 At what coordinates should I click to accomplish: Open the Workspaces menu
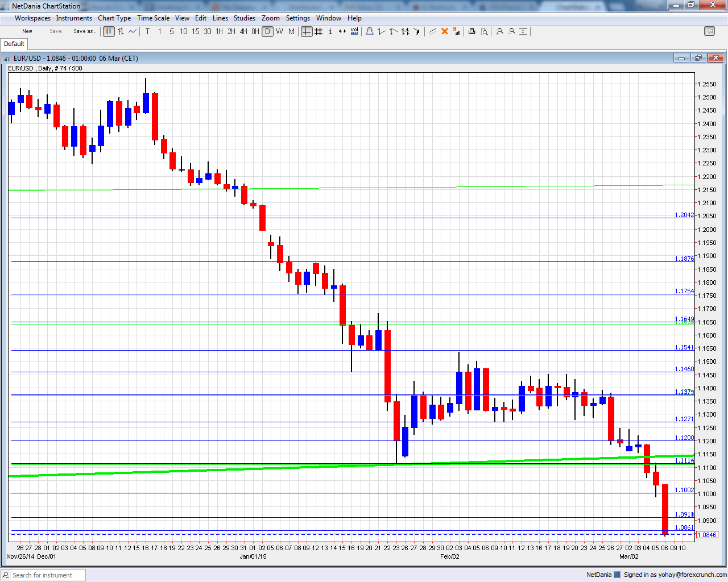click(32, 18)
